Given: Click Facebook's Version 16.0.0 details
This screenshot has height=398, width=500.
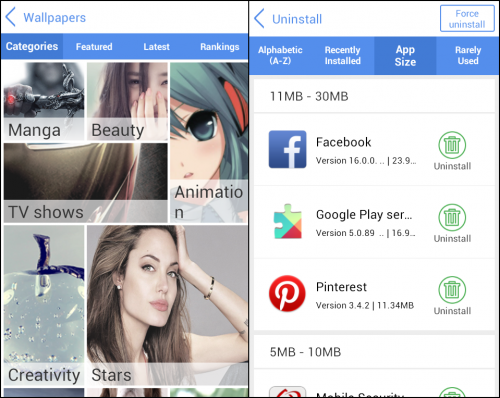Looking at the screenshot, I should [x=366, y=161].
